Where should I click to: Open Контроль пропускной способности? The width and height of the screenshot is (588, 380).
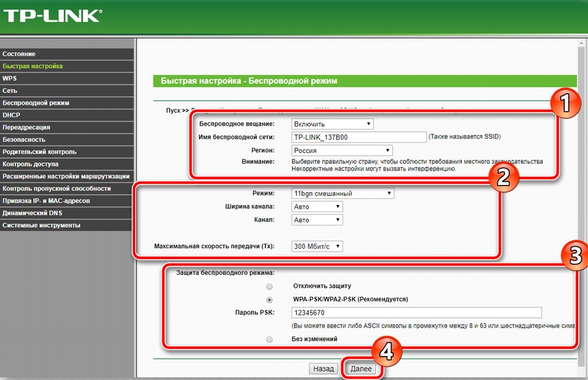coord(67,189)
